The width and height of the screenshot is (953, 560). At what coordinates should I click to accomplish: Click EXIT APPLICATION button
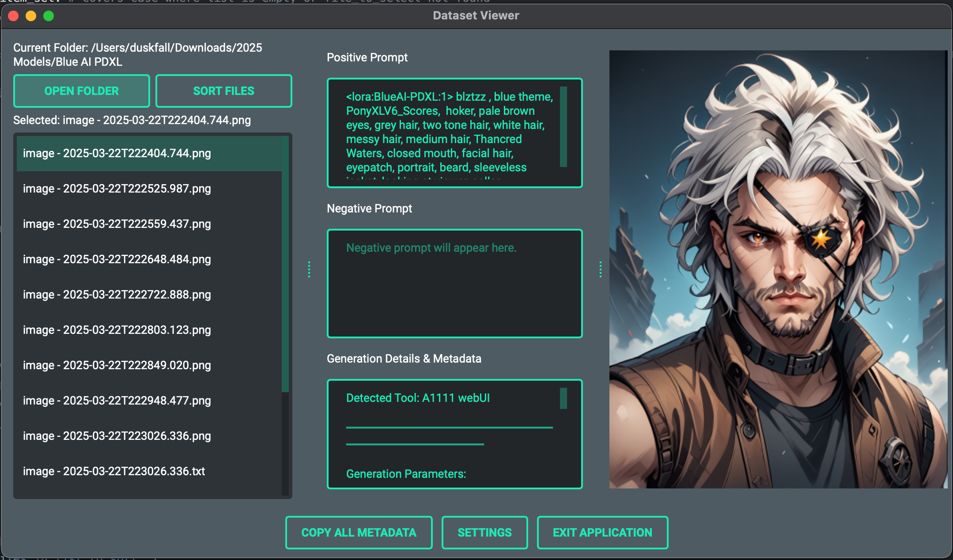click(602, 533)
